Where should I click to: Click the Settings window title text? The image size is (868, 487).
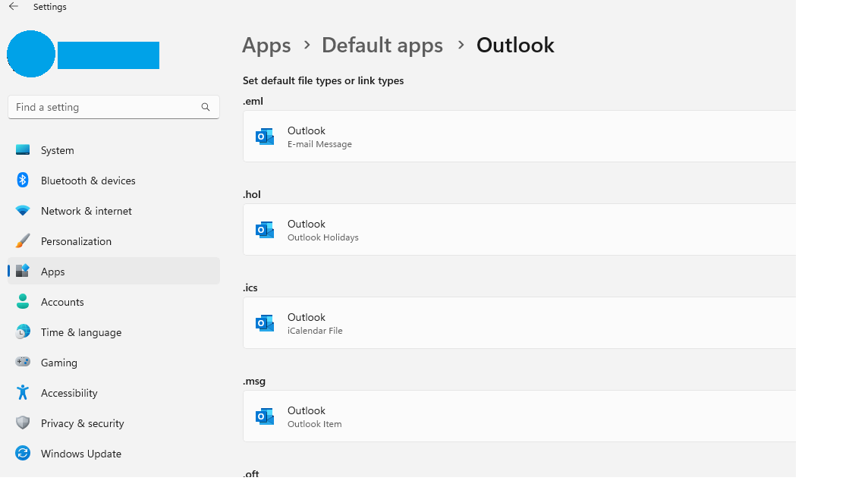click(x=50, y=7)
